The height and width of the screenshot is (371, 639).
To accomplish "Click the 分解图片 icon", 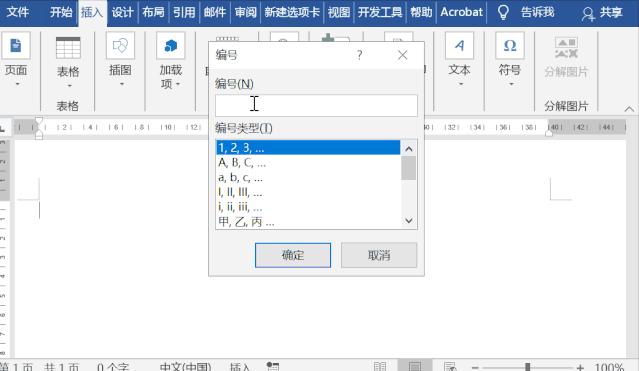I will (566, 48).
